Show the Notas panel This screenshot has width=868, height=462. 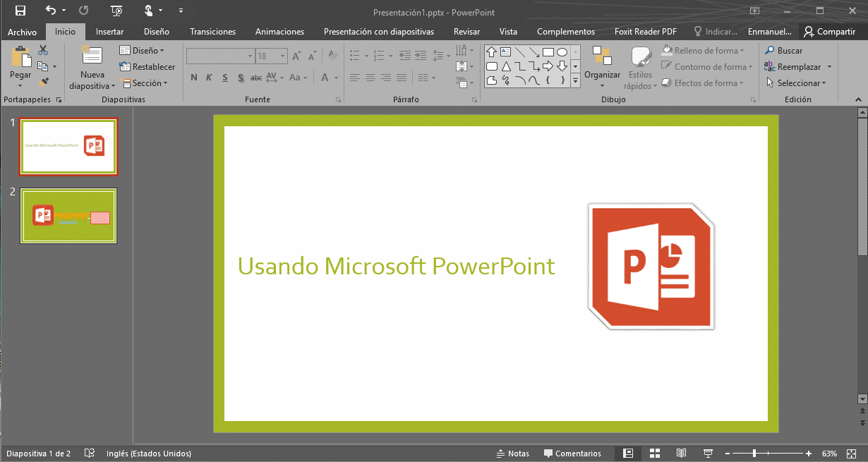(x=513, y=453)
